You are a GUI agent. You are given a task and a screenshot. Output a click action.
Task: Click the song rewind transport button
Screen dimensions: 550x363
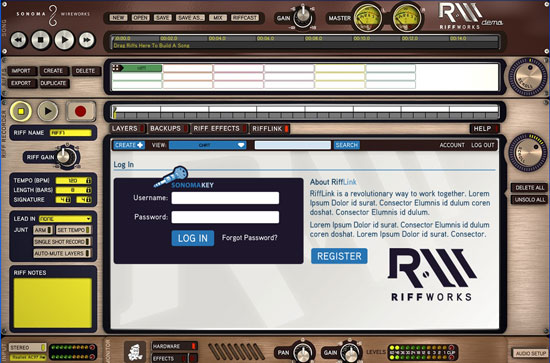[18, 40]
